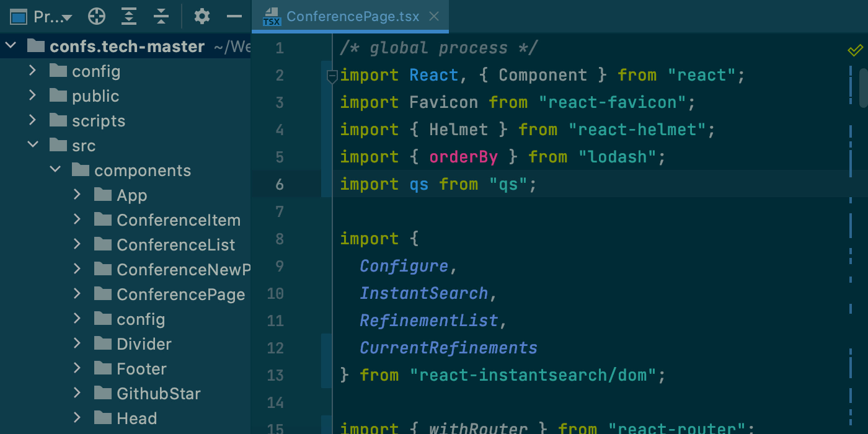Select the public folder name
Image resolution: width=868 pixels, height=434 pixels.
coord(95,96)
